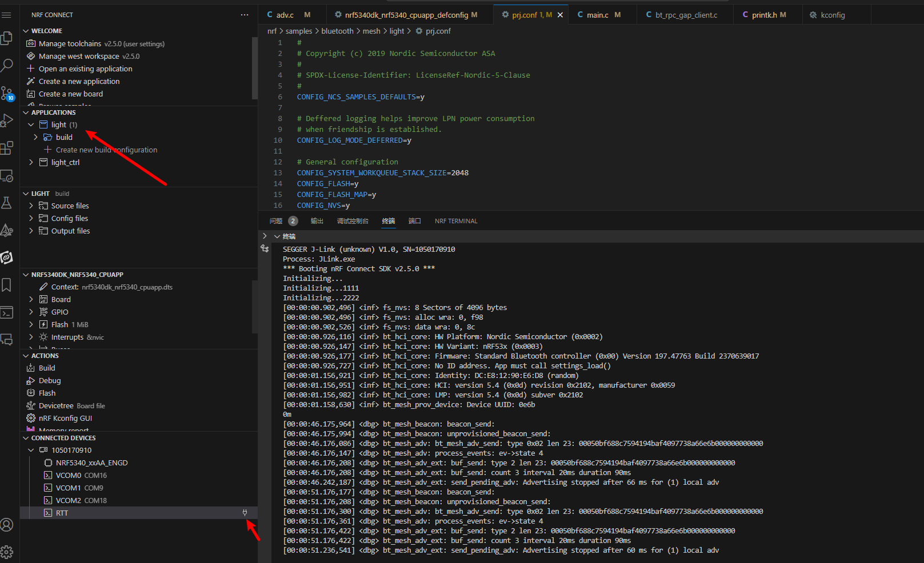The image size is (924, 563).
Task: Open nRF Kconfig GUI action
Action: pyautogui.click(x=59, y=418)
